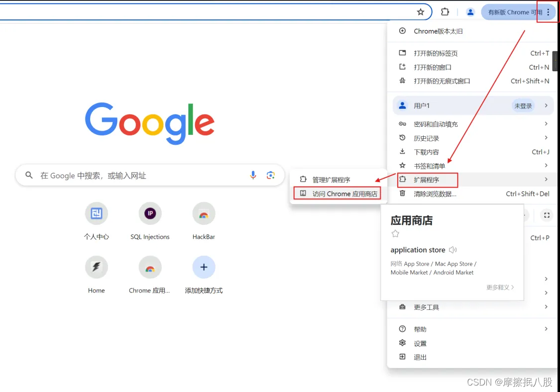The image size is (560, 392).
Task: Open the profile avatar icon in toolbar
Action: [470, 12]
